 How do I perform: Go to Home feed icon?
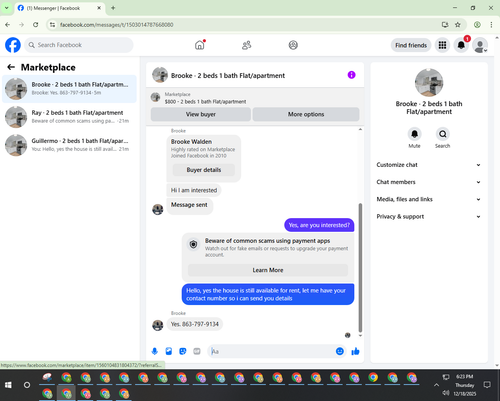(200, 45)
